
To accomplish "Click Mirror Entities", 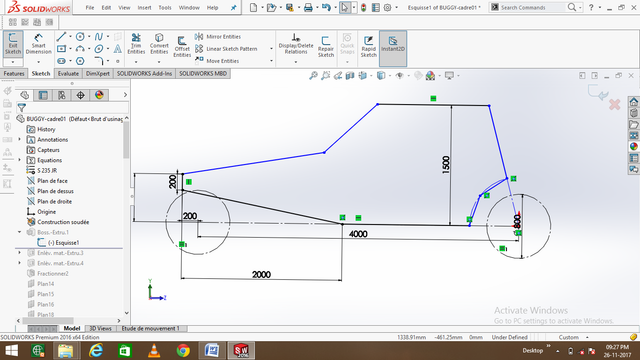I will pos(218,36).
